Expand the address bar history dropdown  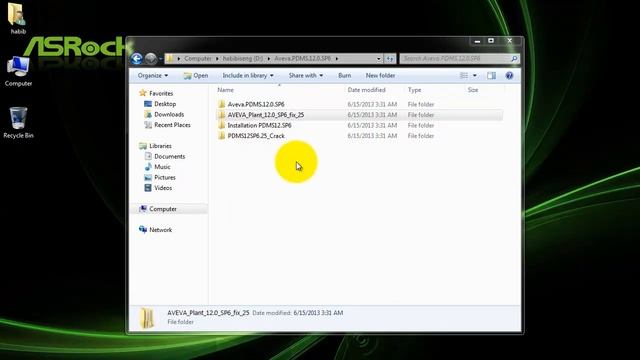click(378, 59)
